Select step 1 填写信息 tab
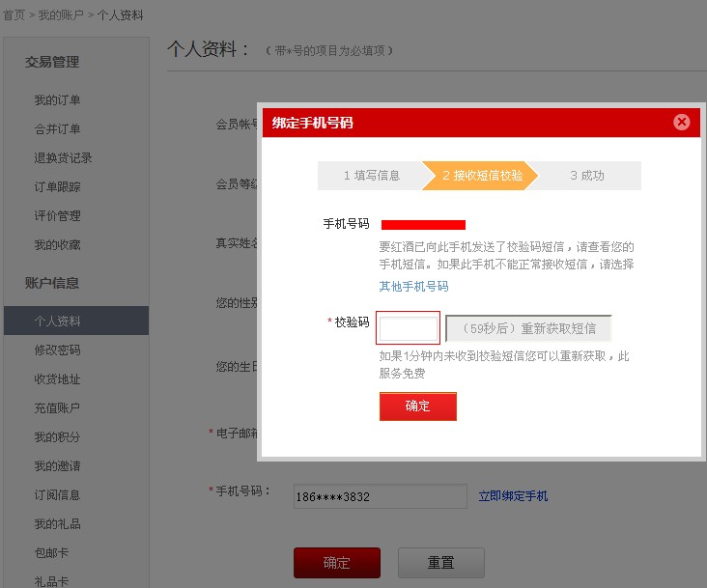 [x=371, y=176]
